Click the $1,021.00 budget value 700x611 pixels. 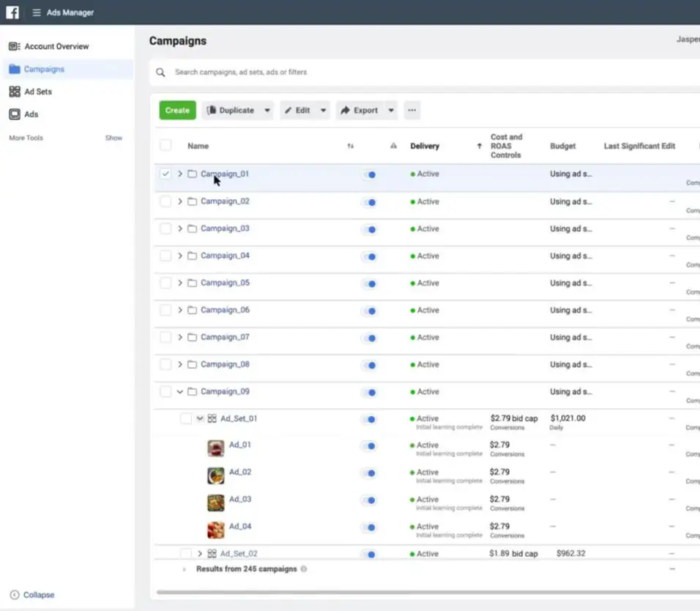pyautogui.click(x=568, y=418)
